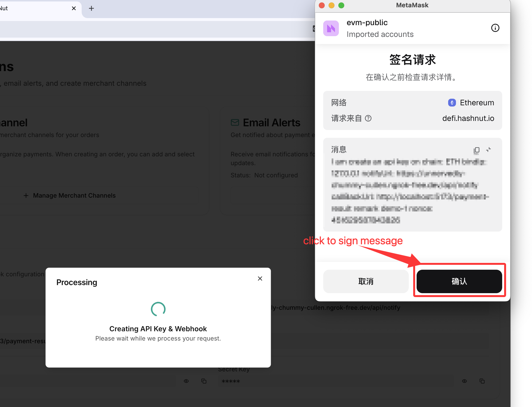Click the evm-public account avatar

331,28
